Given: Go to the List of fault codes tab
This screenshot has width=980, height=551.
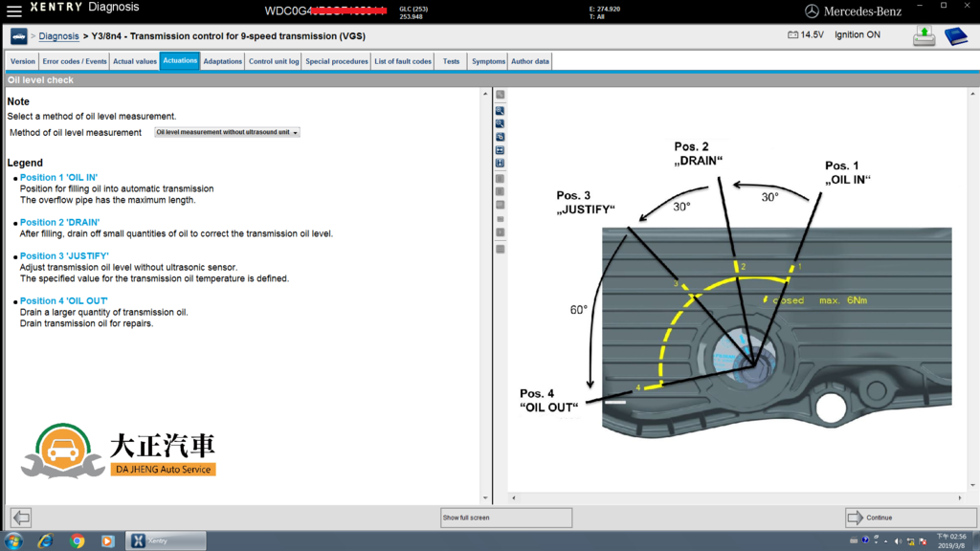Looking at the screenshot, I should coord(403,61).
